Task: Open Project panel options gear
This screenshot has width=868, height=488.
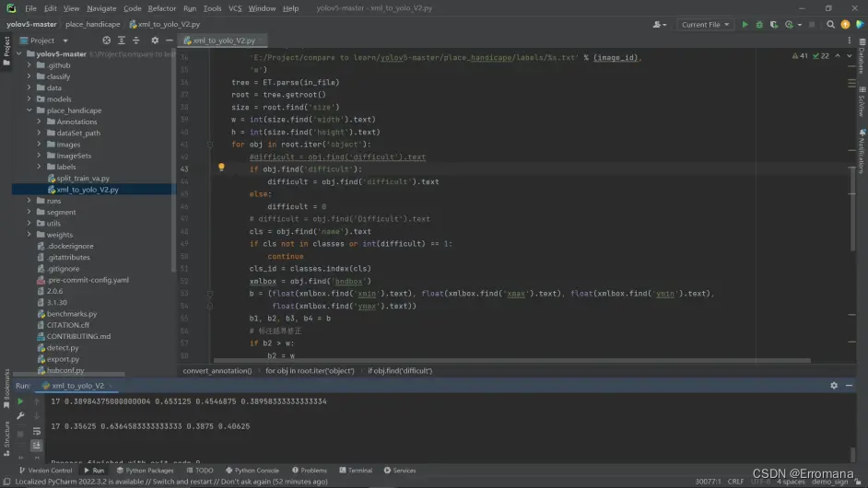Action: tap(155, 41)
